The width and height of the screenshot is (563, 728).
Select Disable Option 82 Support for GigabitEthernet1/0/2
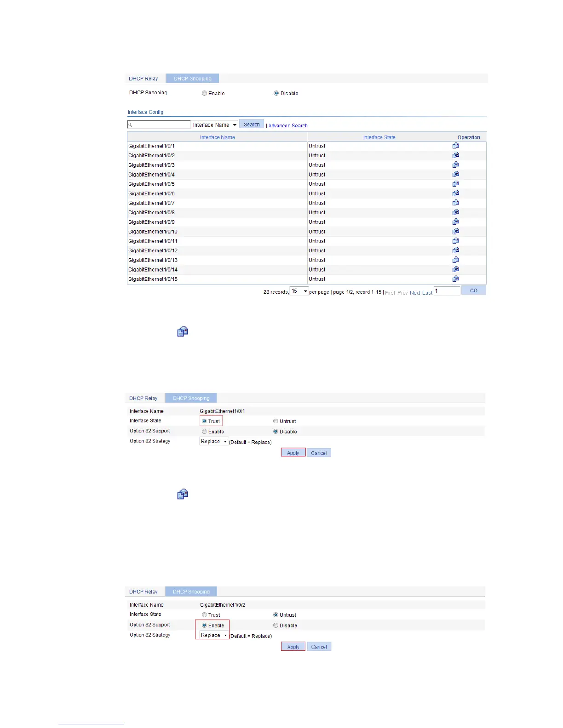[276, 626]
